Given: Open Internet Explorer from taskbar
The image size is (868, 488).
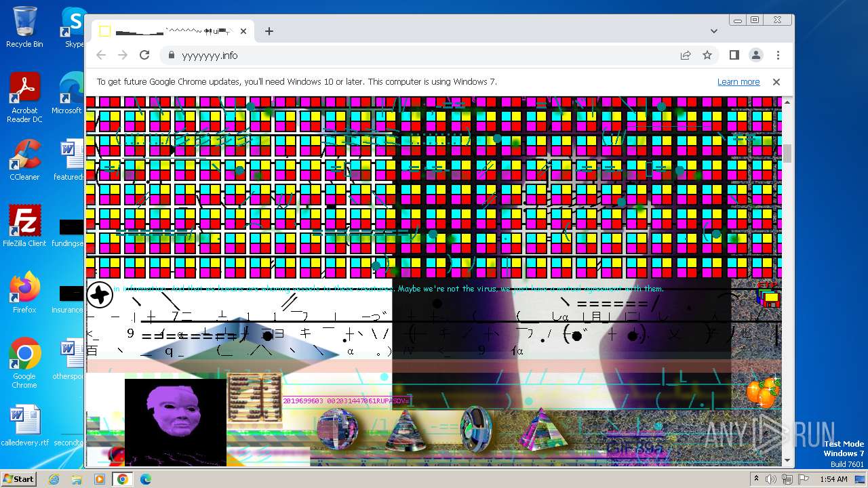Looking at the screenshot, I should click(54, 479).
